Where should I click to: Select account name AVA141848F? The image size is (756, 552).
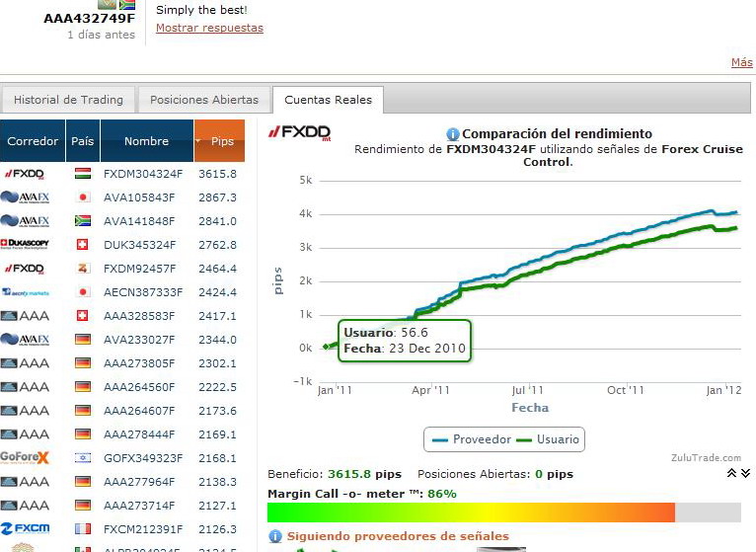(139, 221)
